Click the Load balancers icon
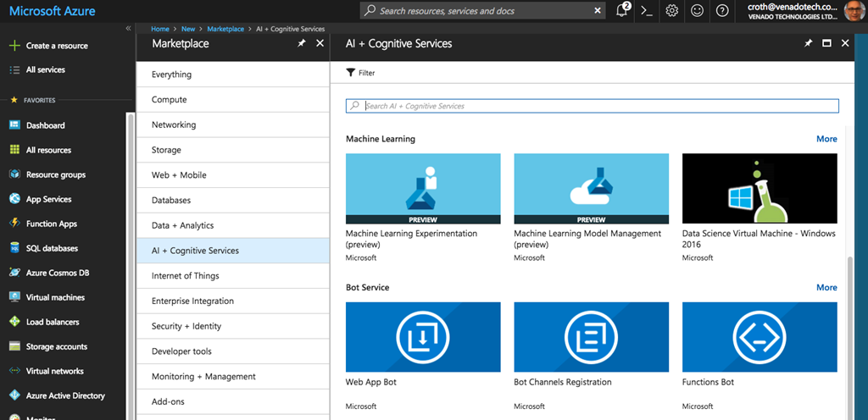This screenshot has width=868, height=420. coord(15,322)
